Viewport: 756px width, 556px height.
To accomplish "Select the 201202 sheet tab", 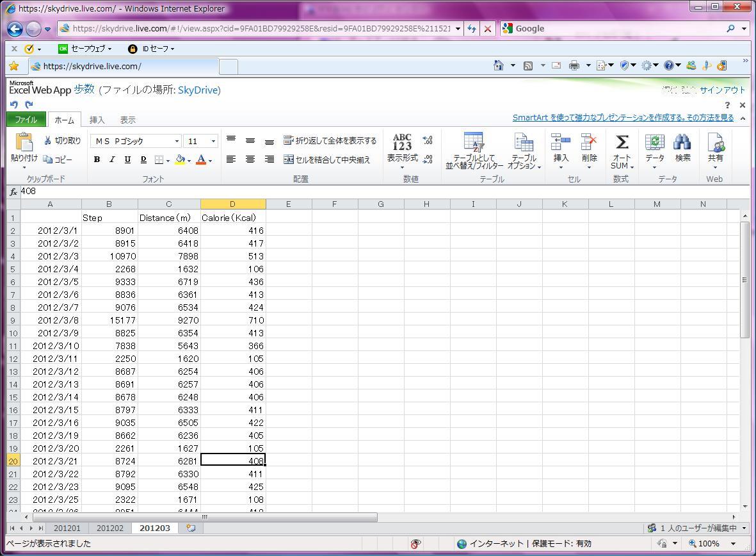I will pyautogui.click(x=110, y=528).
